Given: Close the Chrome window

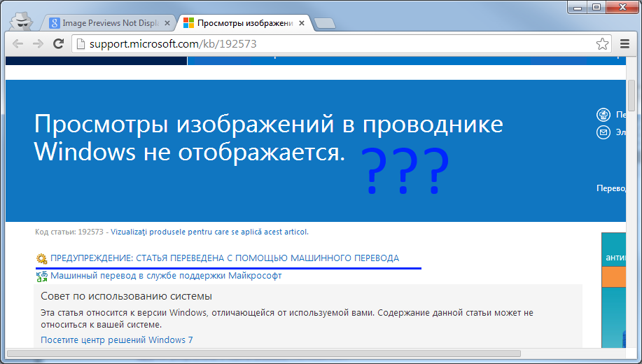Looking at the screenshot, I should pos(623,7).
